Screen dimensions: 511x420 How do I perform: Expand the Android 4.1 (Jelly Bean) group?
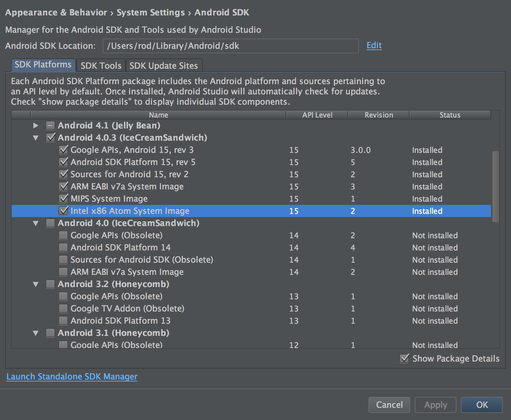(x=36, y=126)
